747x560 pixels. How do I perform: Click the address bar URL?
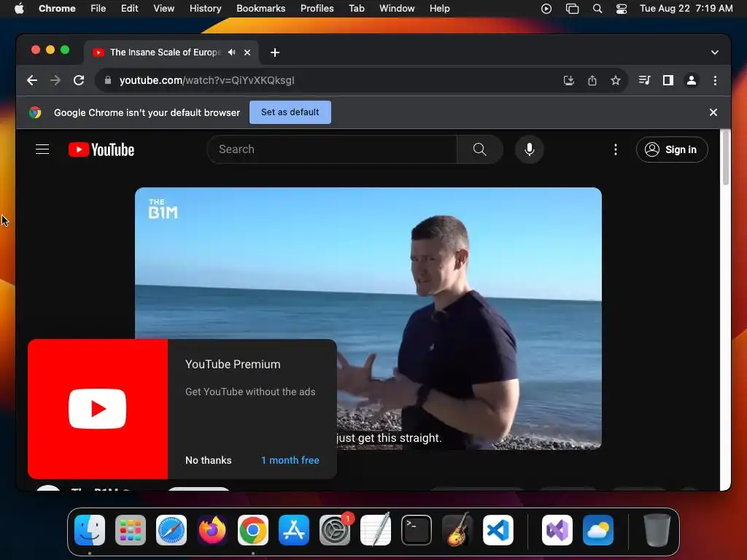pyautogui.click(x=206, y=80)
